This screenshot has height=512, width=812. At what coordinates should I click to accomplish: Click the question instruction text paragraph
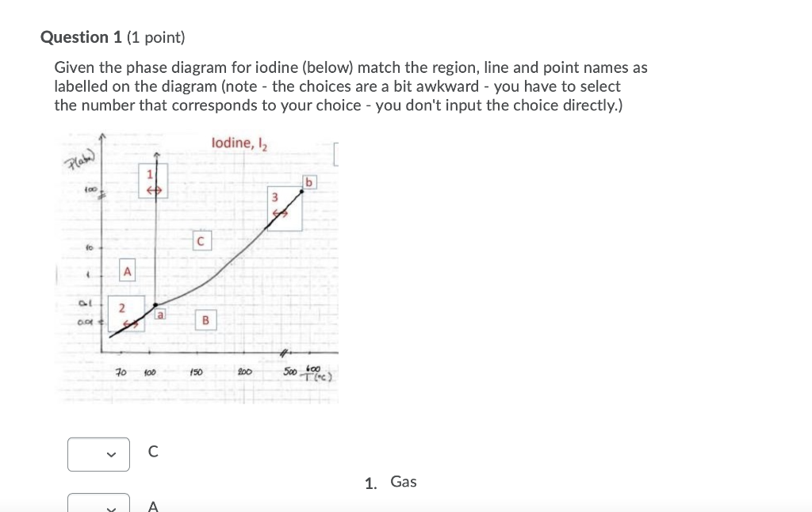(350, 86)
